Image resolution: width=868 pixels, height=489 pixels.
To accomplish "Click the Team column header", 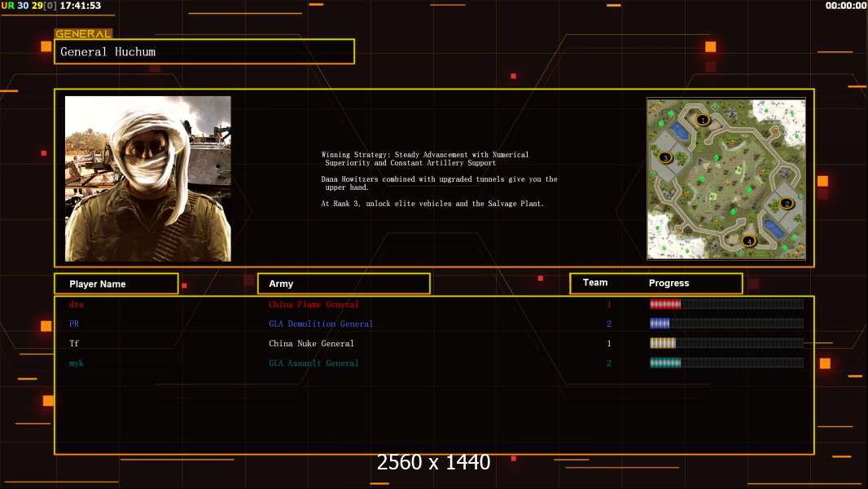I will (595, 283).
